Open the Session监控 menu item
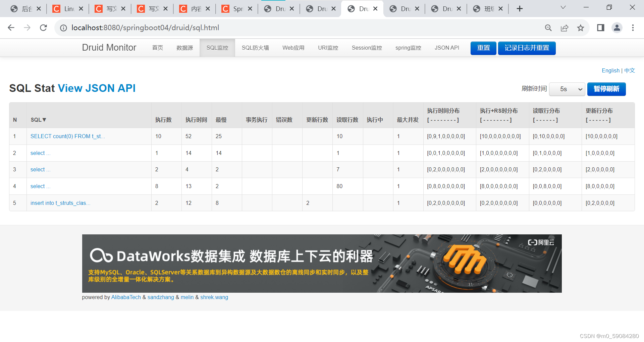The width and height of the screenshot is (644, 342). click(x=367, y=48)
